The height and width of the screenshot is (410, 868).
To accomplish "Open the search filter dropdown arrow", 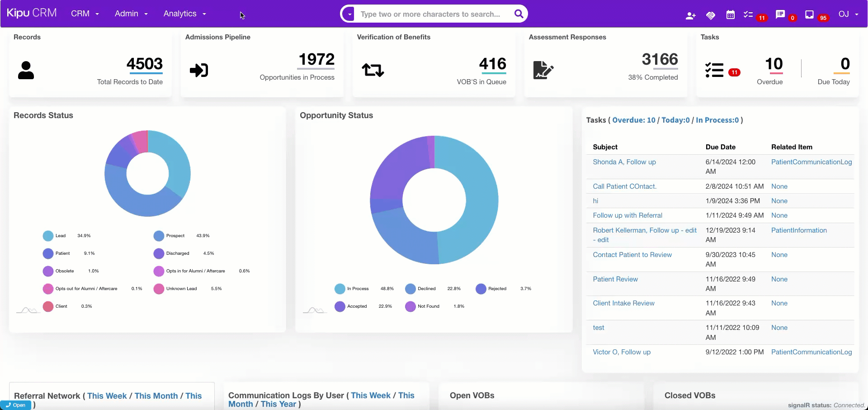I will (x=349, y=14).
